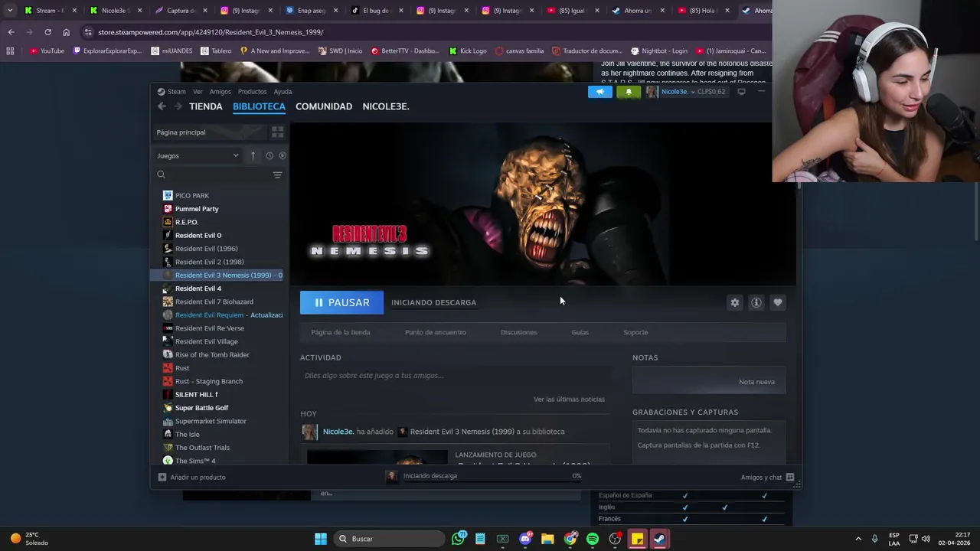Click library search field
This screenshot has width=980, height=551.
[x=213, y=175]
